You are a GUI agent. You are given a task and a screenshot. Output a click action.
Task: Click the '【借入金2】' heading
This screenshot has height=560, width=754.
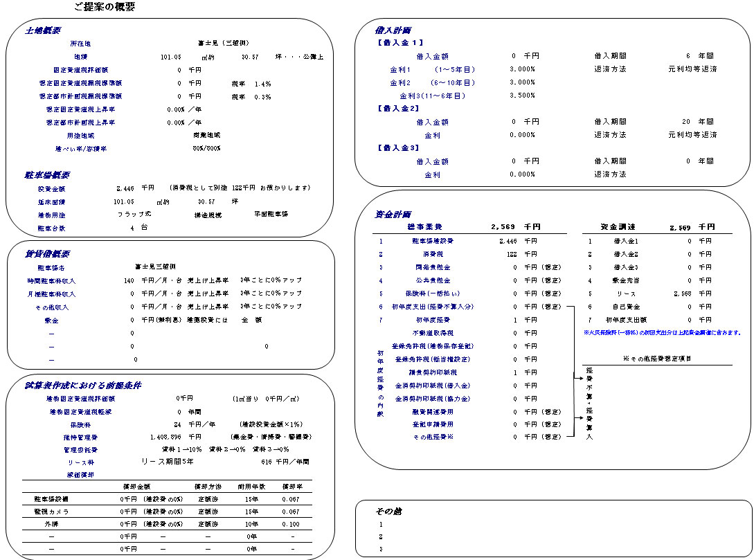pos(397,109)
